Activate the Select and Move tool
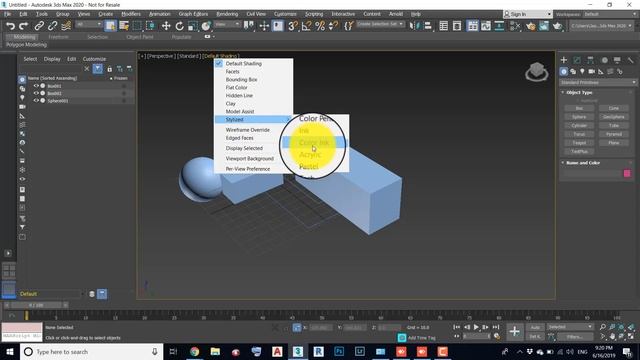Viewport: 640px width, 360px height. click(166, 26)
